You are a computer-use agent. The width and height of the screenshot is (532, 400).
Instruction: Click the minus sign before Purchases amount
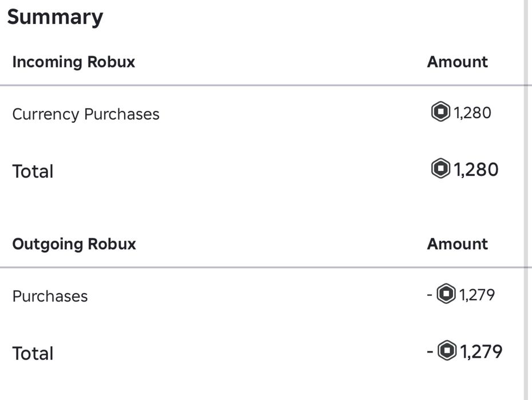pos(430,295)
